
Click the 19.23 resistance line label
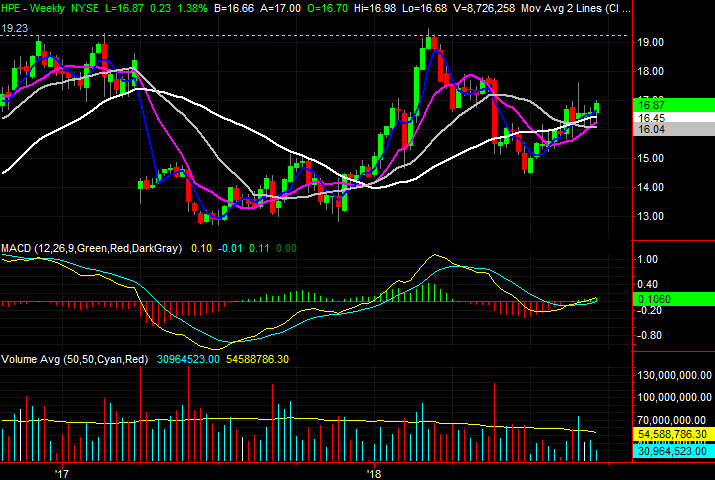coord(15,28)
